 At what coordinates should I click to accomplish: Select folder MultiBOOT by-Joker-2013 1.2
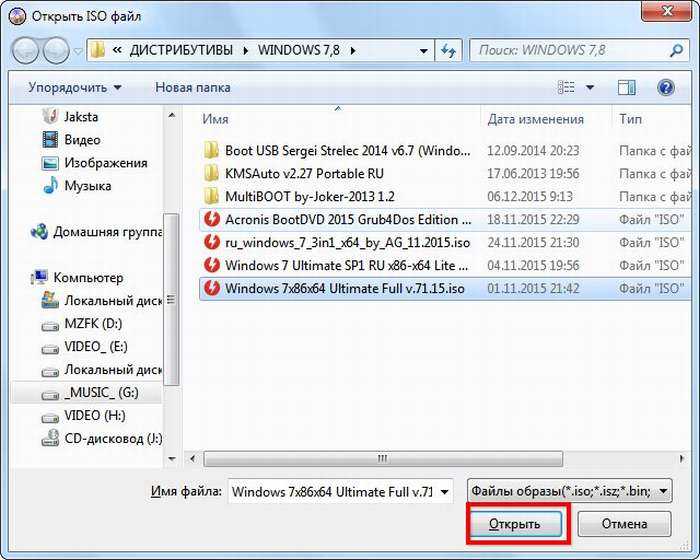309,196
